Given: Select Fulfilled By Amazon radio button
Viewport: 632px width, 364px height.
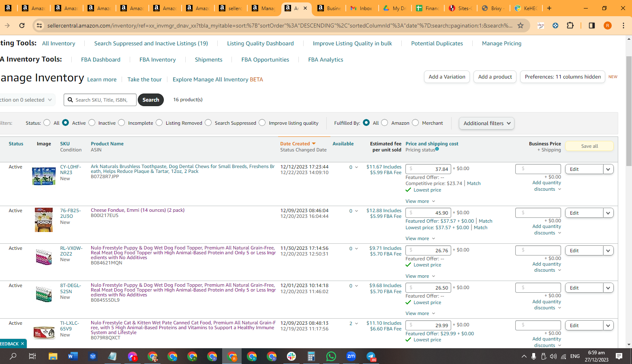Looking at the screenshot, I should (384, 123).
